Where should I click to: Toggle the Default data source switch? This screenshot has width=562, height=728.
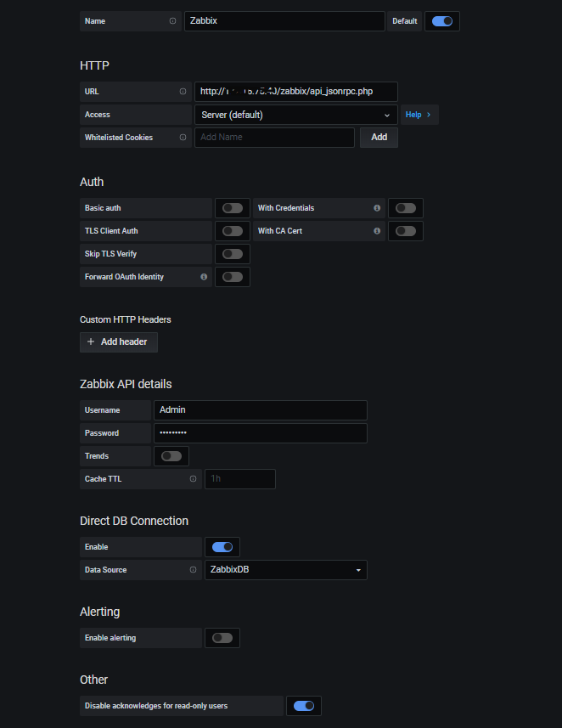[x=441, y=20]
